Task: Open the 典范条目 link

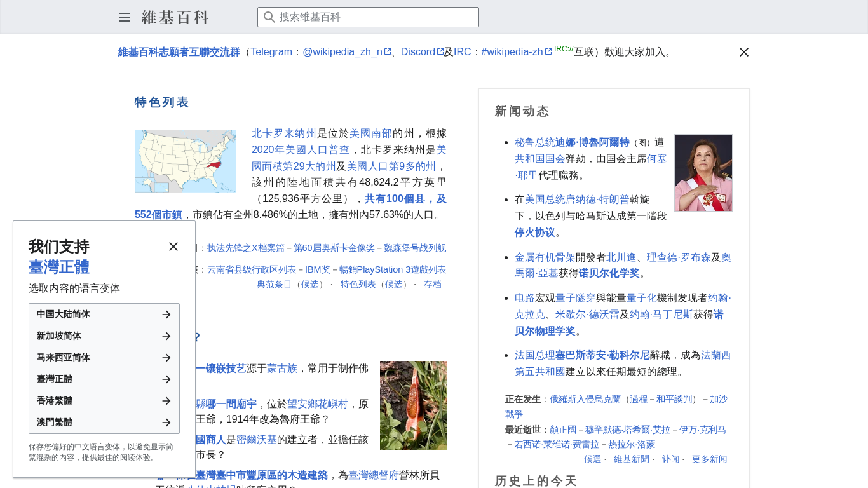Action: coord(275,285)
